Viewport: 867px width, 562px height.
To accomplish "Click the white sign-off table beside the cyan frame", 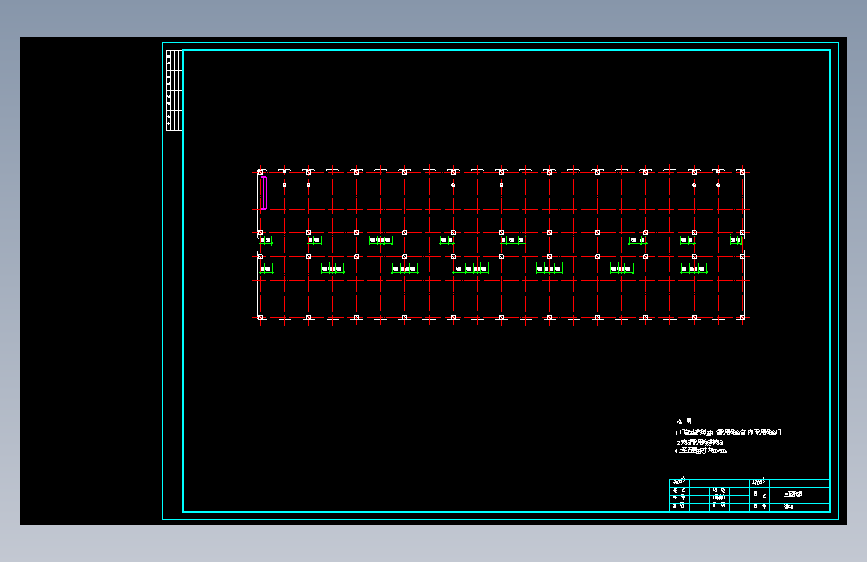I will click(174, 90).
